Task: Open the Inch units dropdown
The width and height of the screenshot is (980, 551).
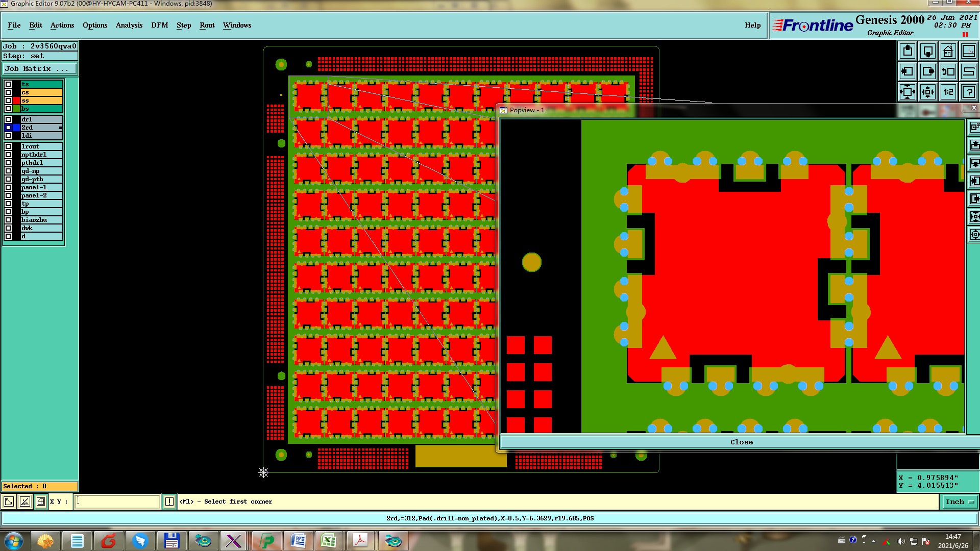Action: point(960,502)
